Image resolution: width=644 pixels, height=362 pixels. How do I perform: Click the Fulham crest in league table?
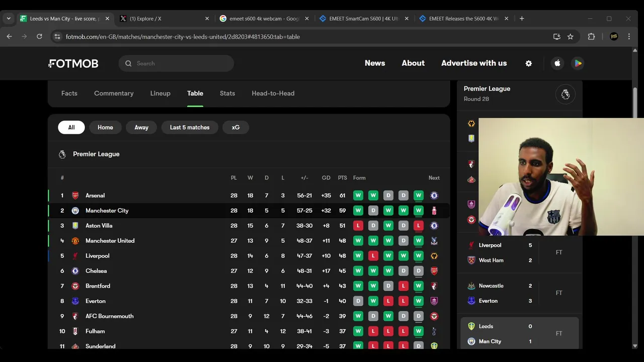pyautogui.click(x=75, y=331)
